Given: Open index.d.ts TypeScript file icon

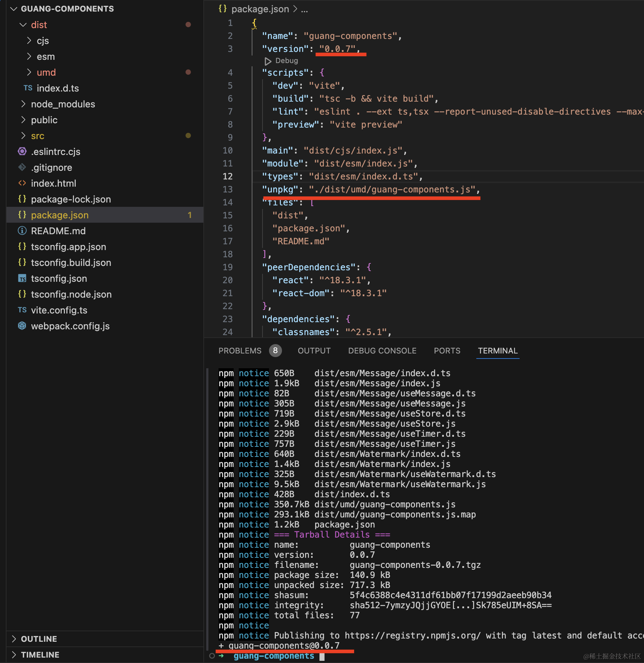Looking at the screenshot, I should [x=28, y=88].
